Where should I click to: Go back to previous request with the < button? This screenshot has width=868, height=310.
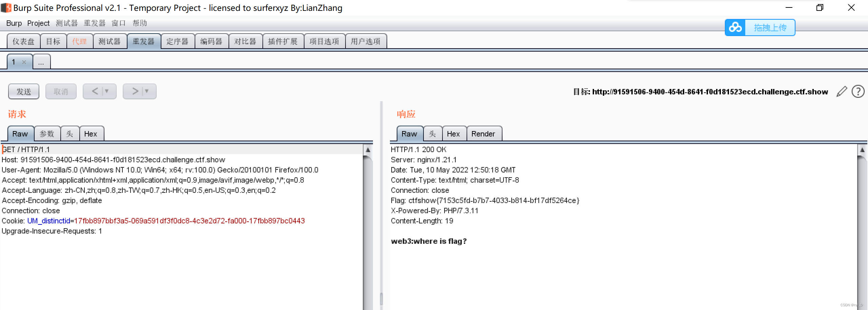(95, 91)
